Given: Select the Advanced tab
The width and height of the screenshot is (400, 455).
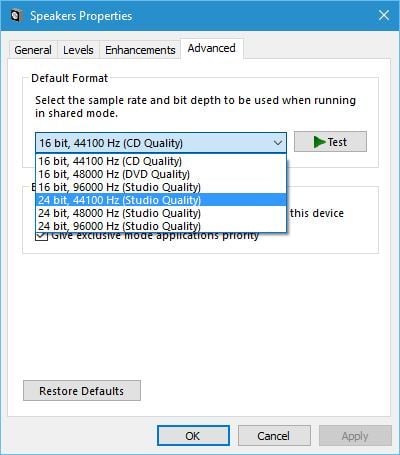Looking at the screenshot, I should (212, 48).
